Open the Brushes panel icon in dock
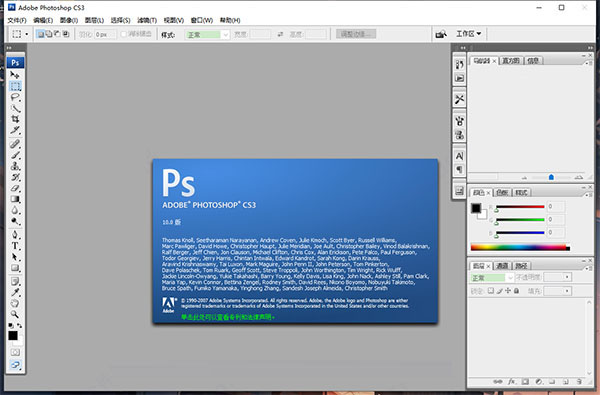 click(459, 121)
